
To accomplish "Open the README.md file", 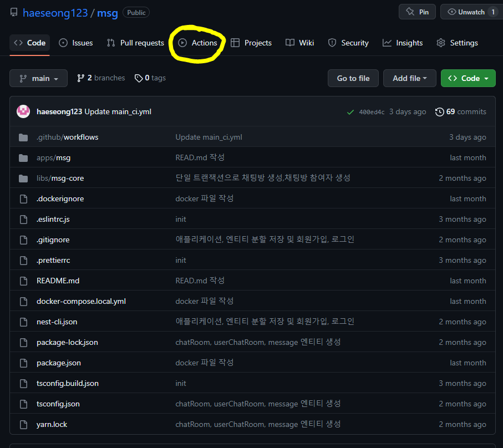I will click(x=58, y=281).
